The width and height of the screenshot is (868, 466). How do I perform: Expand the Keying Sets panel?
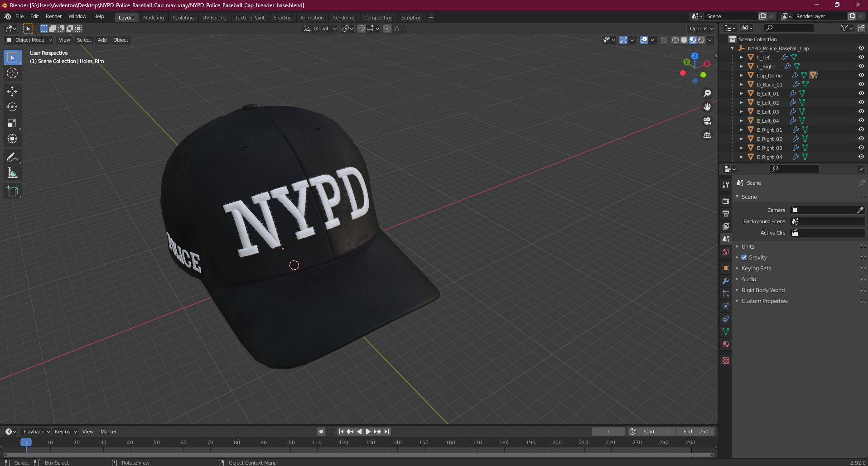coord(756,268)
